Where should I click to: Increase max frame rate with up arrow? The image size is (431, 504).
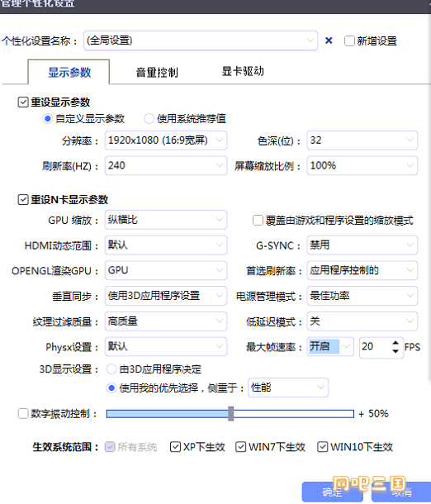(395, 343)
